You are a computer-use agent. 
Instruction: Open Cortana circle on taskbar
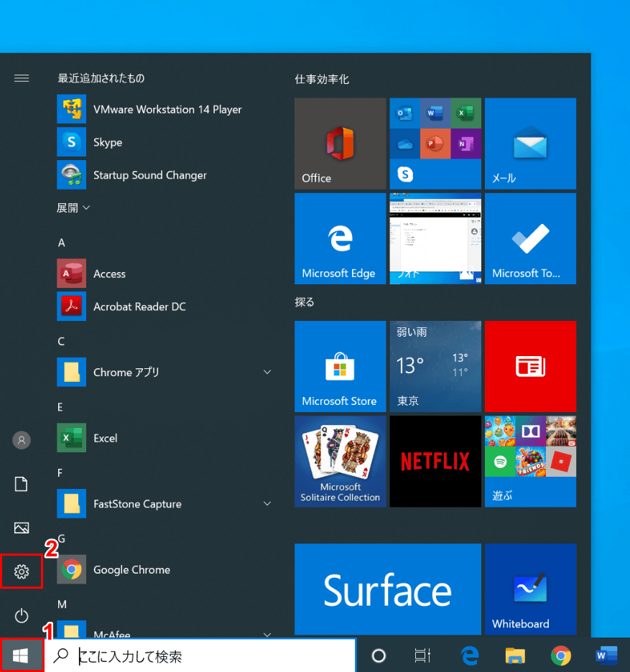pyautogui.click(x=379, y=655)
